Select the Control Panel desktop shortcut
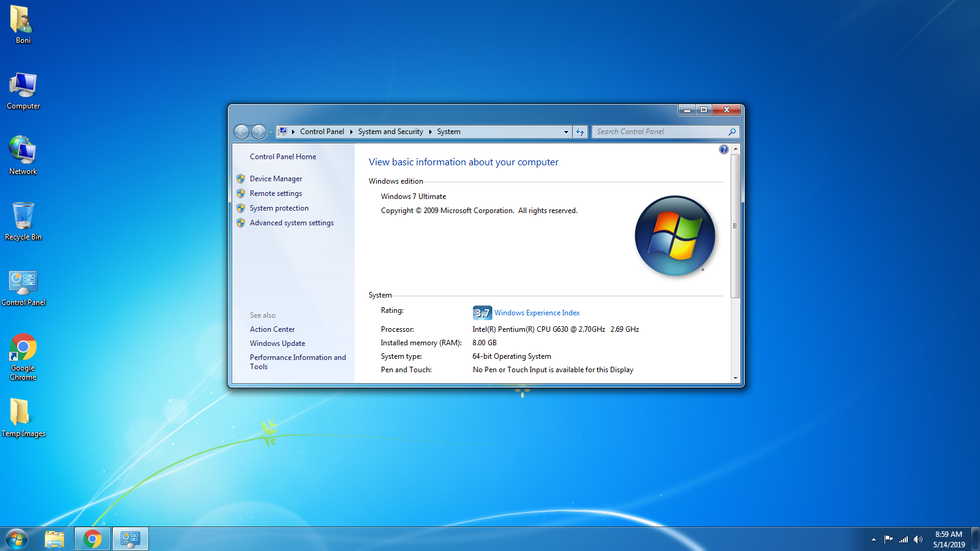 23,287
